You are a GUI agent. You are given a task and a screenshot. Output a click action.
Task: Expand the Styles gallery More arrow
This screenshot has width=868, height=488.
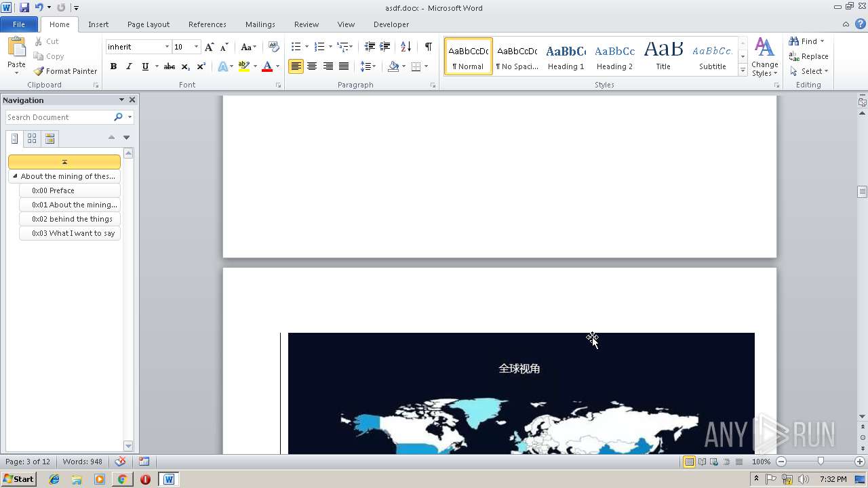coord(743,70)
